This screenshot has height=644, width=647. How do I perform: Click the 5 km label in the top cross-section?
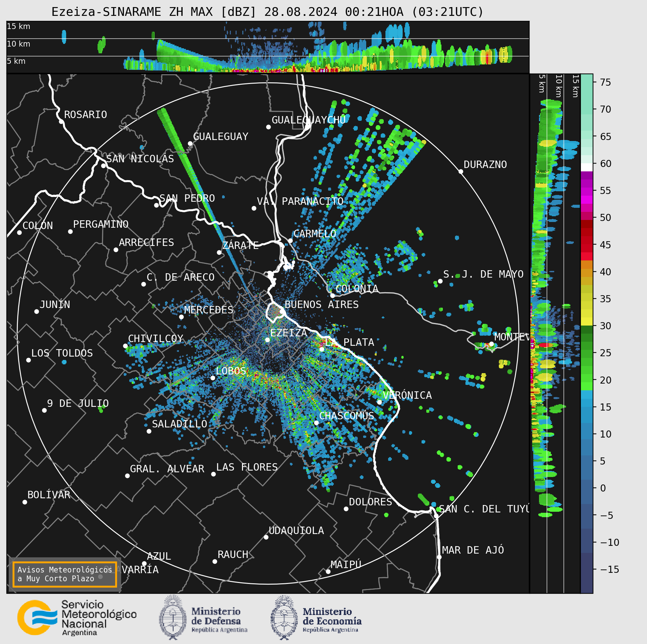16,61
